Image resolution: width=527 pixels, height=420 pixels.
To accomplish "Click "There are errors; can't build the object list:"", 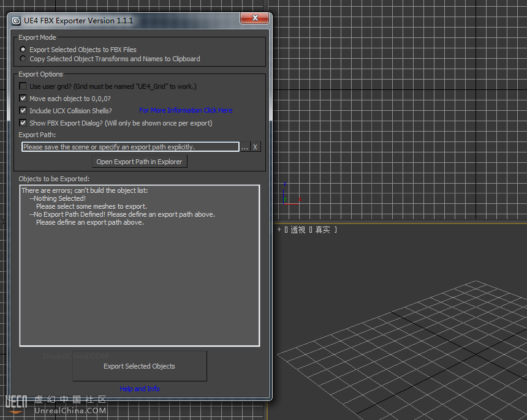I will point(85,190).
